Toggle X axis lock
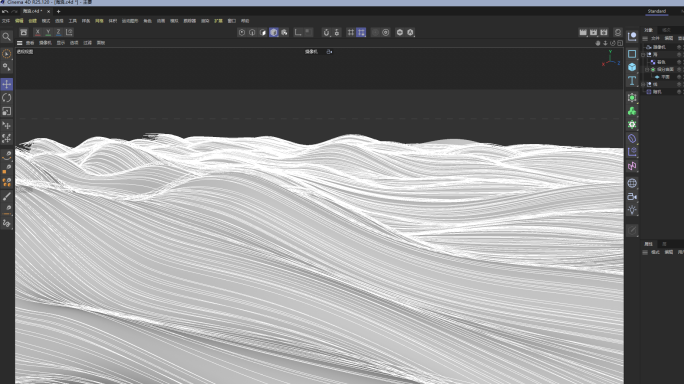 [38, 32]
